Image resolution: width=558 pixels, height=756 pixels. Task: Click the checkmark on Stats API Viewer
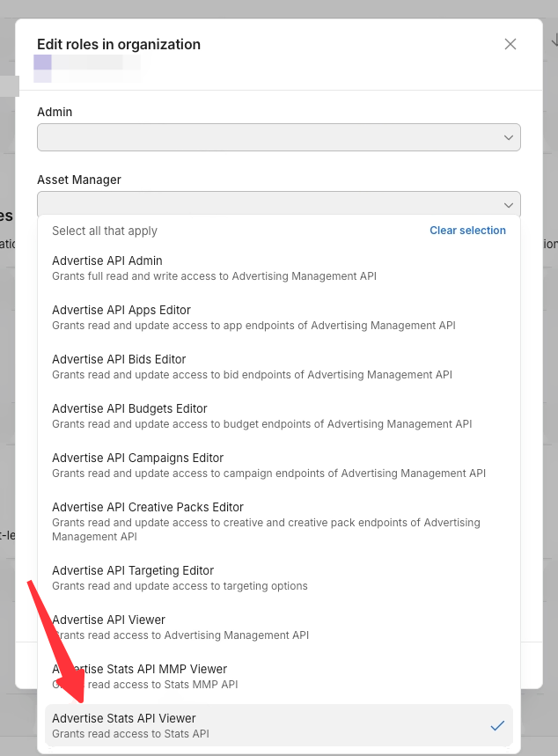tap(497, 725)
